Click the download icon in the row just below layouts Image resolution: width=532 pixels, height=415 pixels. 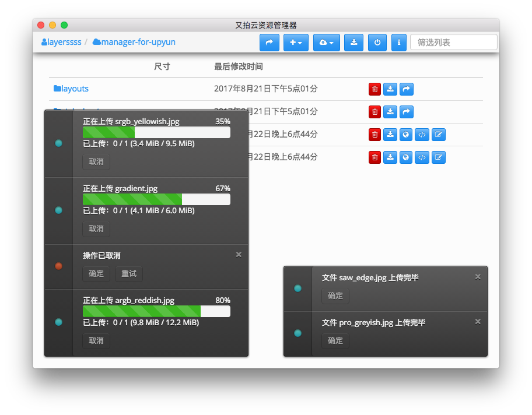point(390,112)
